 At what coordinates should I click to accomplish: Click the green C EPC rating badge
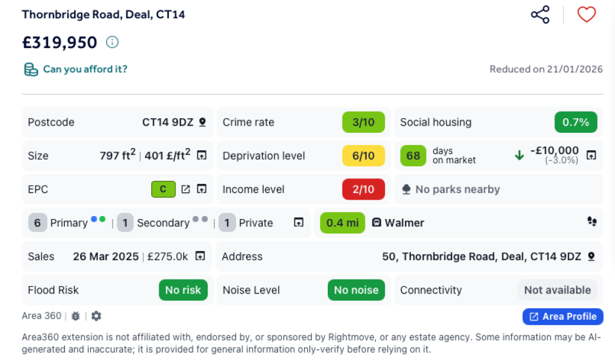[x=163, y=189]
